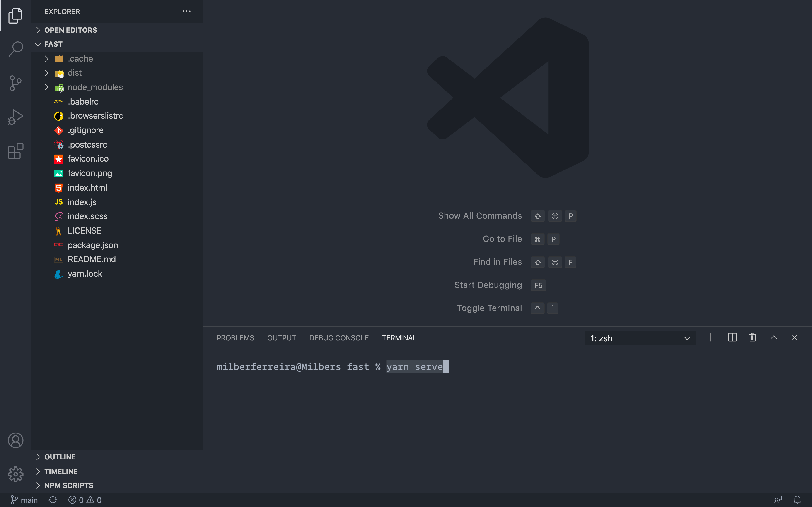The width and height of the screenshot is (812, 507).
Task: Click the notifications bell in status bar
Action: tap(797, 500)
